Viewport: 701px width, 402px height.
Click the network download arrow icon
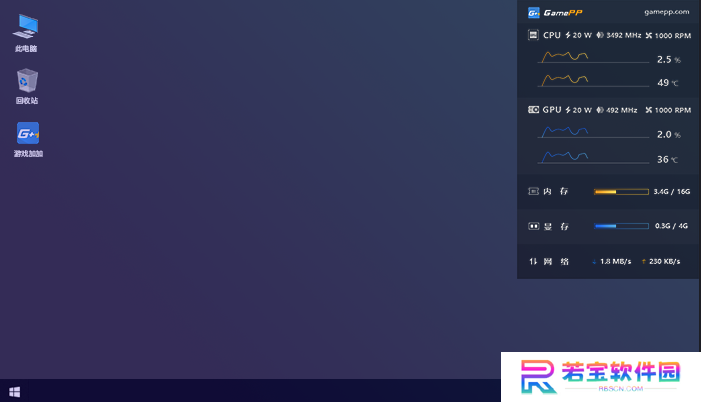point(594,262)
